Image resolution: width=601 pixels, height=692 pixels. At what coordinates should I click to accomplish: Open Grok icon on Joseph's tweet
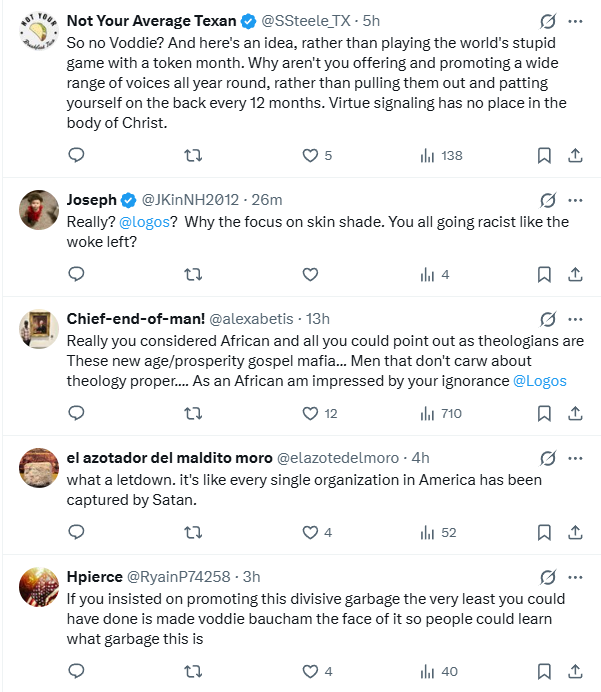click(547, 199)
